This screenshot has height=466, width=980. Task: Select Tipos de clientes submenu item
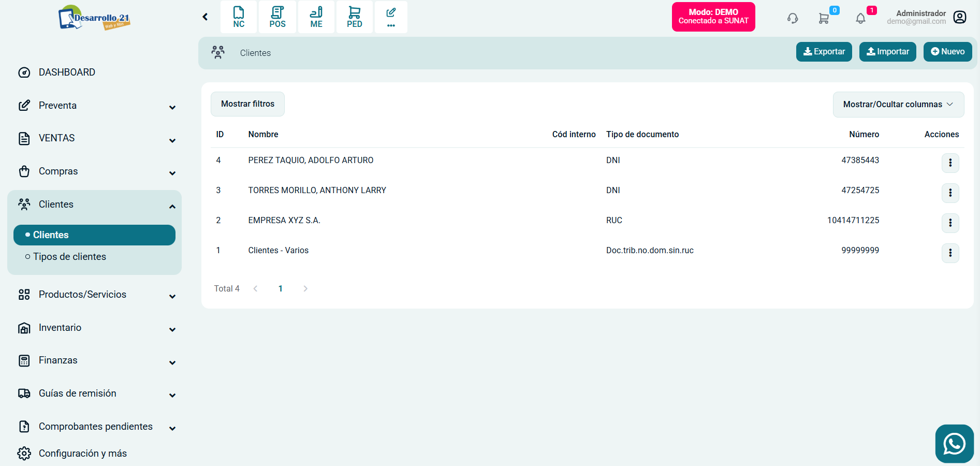pyautogui.click(x=69, y=257)
